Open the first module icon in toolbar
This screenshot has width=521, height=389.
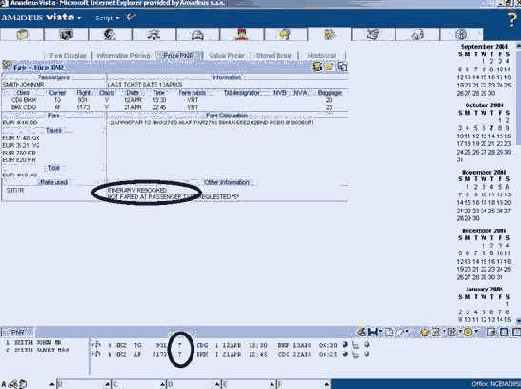(22, 35)
